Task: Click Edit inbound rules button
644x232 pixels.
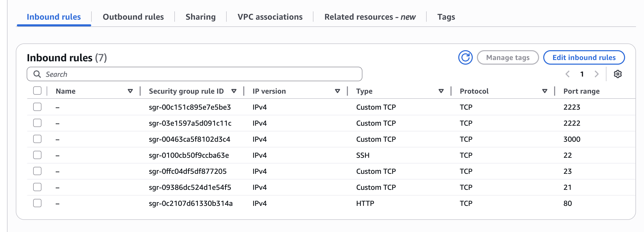Action: pyautogui.click(x=584, y=57)
